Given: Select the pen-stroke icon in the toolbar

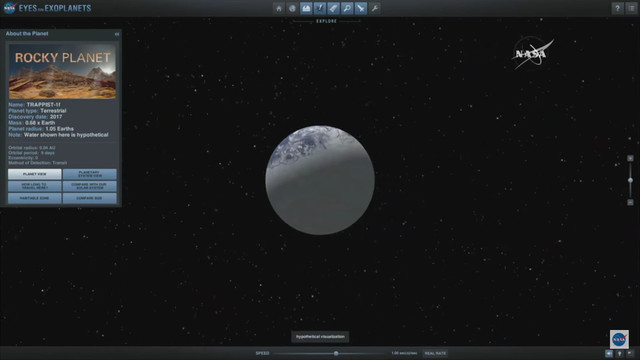Looking at the screenshot, I should click(320, 8).
